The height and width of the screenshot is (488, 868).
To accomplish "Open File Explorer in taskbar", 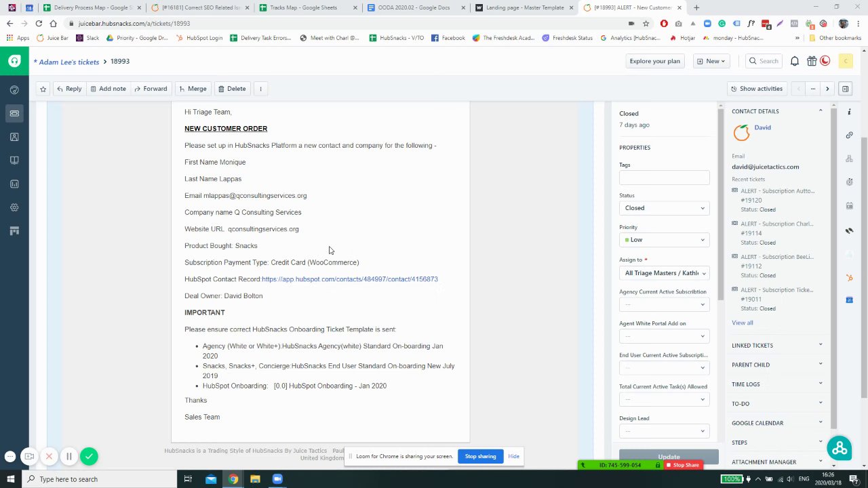I will click(x=255, y=479).
